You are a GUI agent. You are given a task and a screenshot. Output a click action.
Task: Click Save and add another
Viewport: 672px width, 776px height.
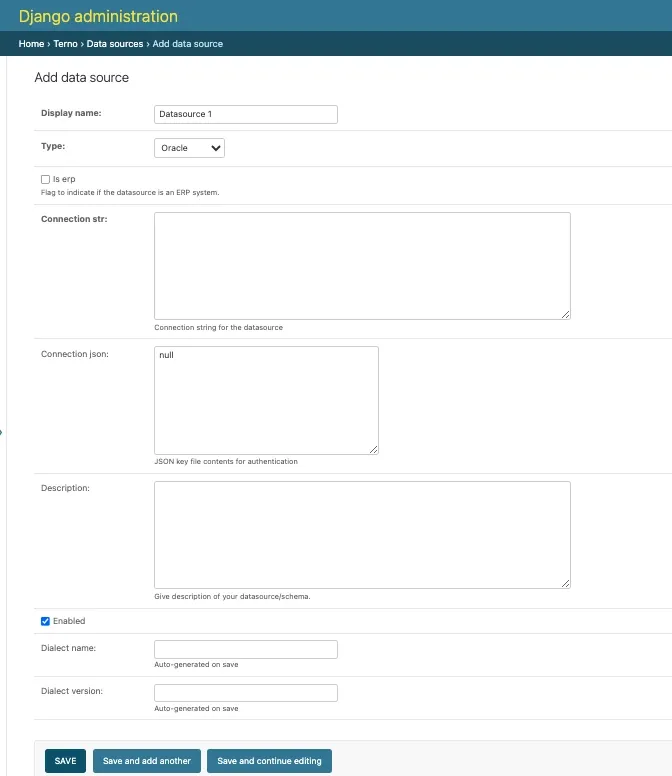147,761
